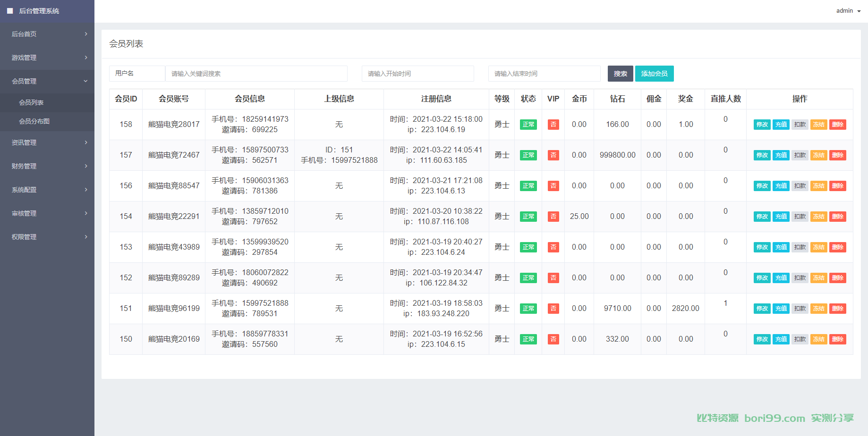
Task: Click the 正常 status badge for ID 157
Action: (x=528, y=155)
